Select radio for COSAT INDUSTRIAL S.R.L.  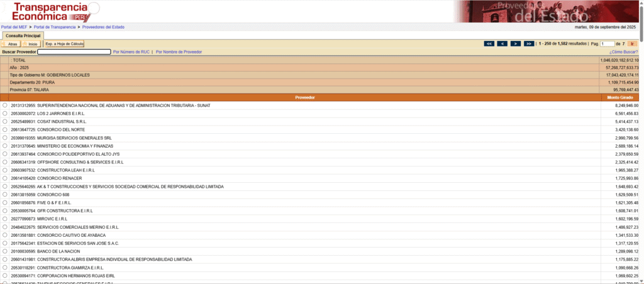pyautogui.click(x=5, y=121)
